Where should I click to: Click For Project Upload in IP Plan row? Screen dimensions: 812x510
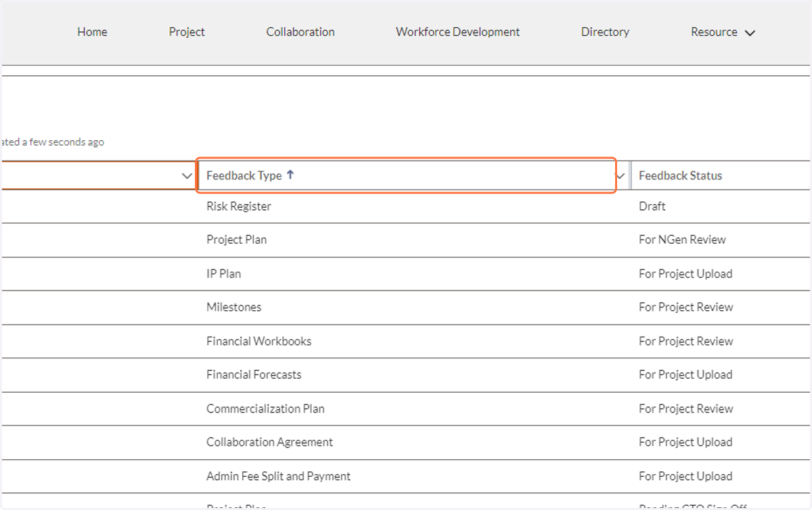click(x=685, y=274)
